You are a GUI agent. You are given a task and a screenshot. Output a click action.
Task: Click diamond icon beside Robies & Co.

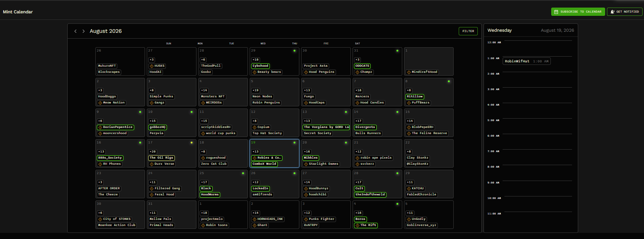(x=255, y=158)
